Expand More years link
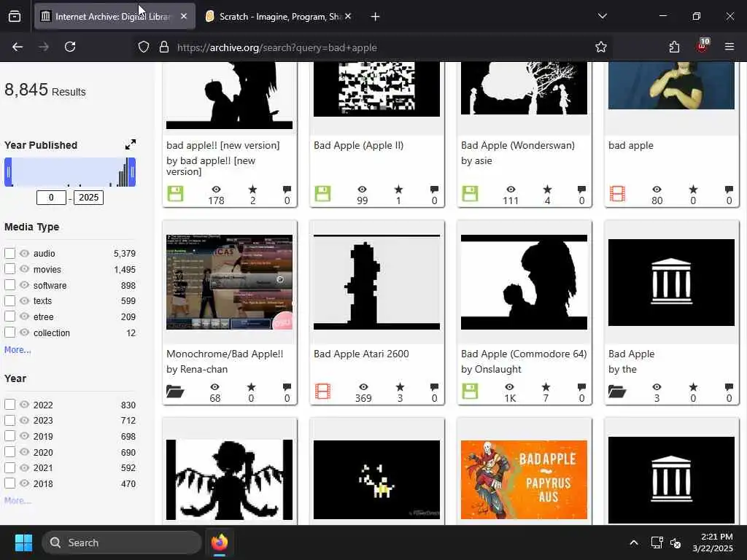Screen dimensions: 747x560 pos(18,500)
